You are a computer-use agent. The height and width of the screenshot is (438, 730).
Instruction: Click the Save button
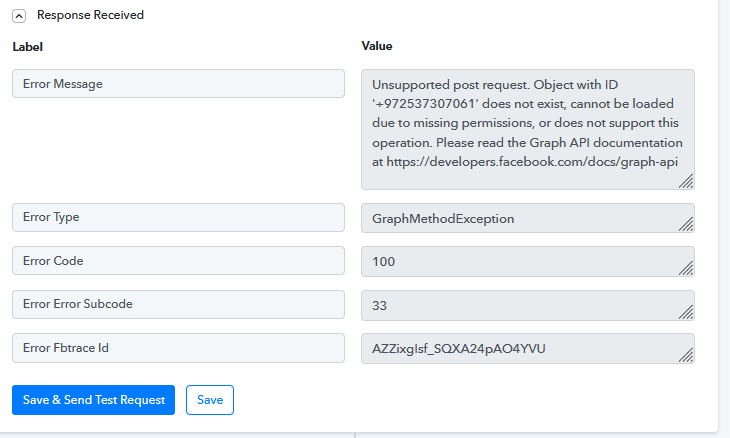(210, 400)
